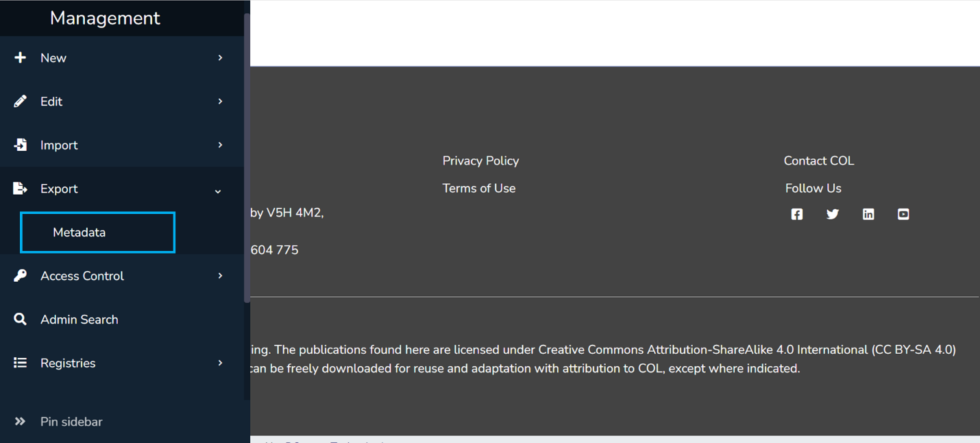Collapse the Export section
980x443 pixels.
point(218,191)
